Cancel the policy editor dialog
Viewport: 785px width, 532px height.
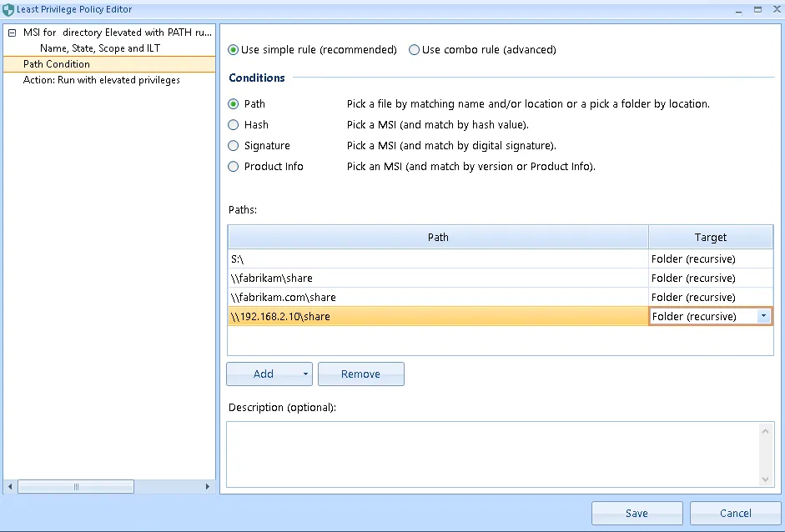coord(735,513)
